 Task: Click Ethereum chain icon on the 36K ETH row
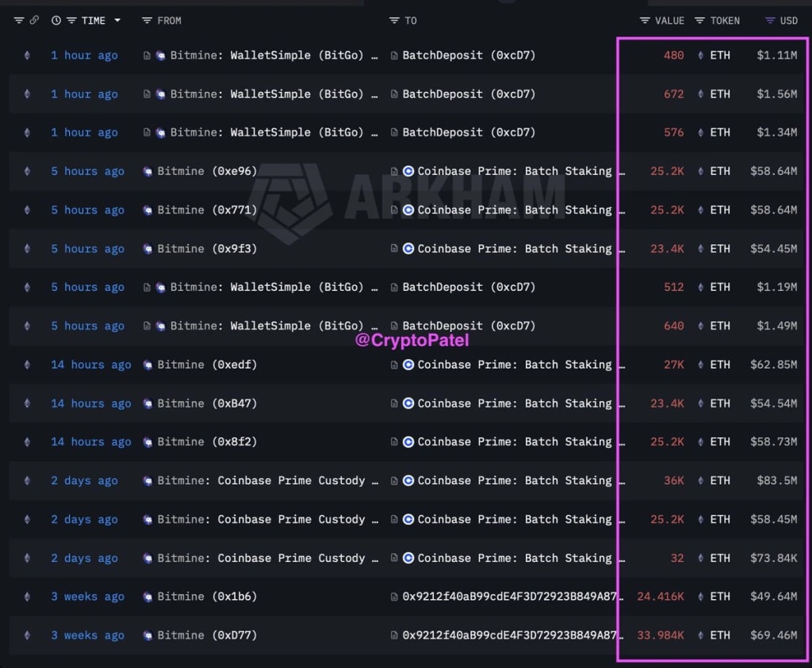coord(27,481)
